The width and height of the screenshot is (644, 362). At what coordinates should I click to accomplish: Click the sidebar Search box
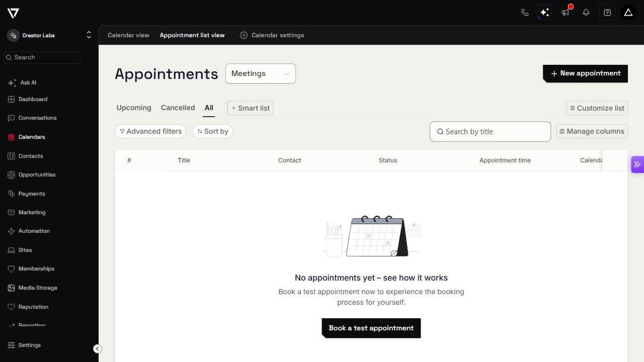[42, 57]
